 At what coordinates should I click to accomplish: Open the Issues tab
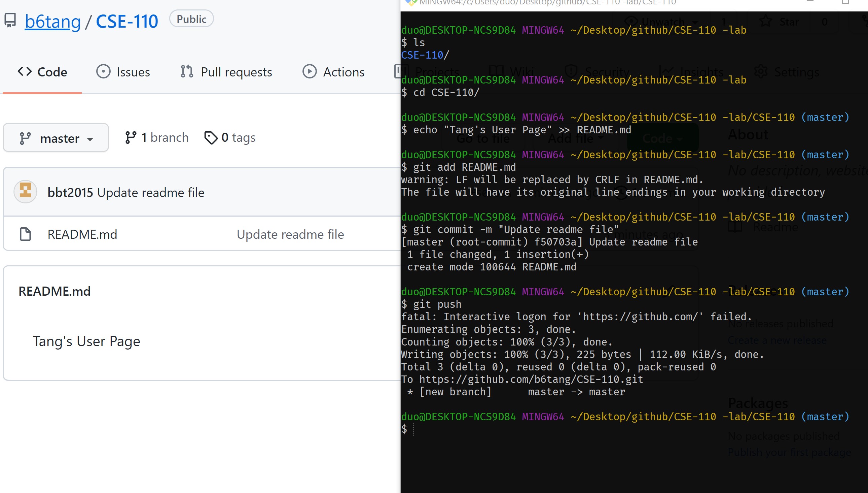point(123,72)
